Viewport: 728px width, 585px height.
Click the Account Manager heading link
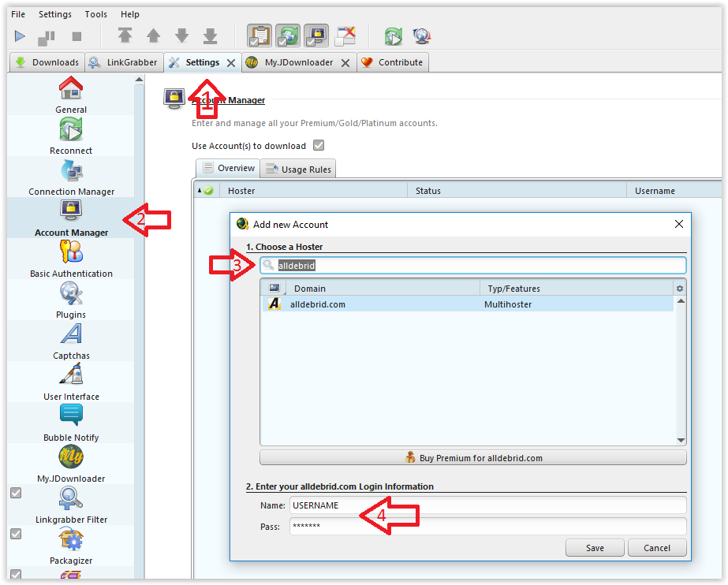[229, 100]
